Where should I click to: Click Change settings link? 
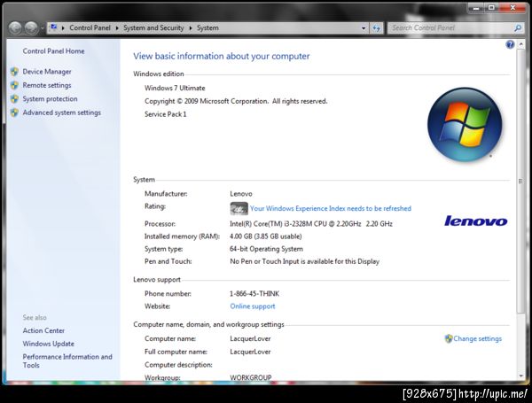click(477, 338)
